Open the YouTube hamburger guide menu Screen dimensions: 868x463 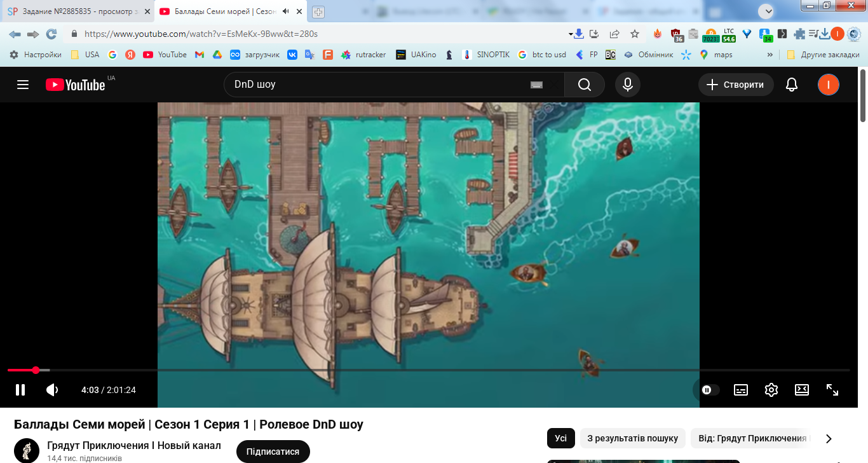[x=23, y=85]
